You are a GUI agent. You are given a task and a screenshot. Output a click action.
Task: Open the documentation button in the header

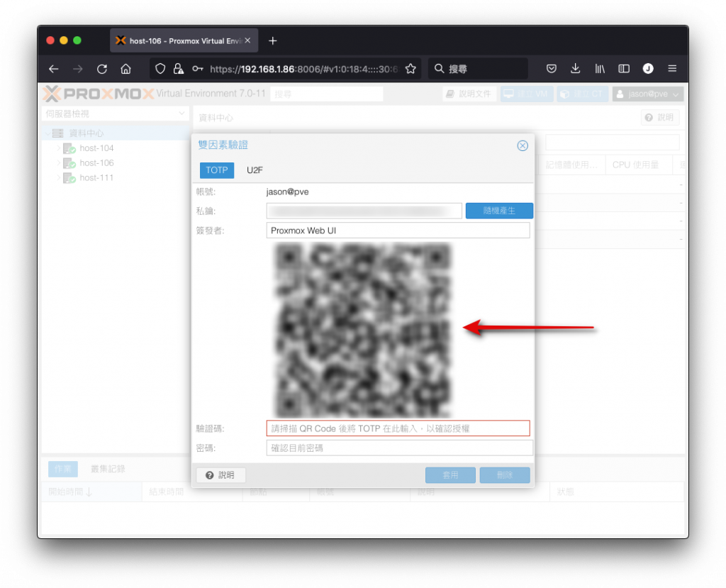click(x=469, y=94)
